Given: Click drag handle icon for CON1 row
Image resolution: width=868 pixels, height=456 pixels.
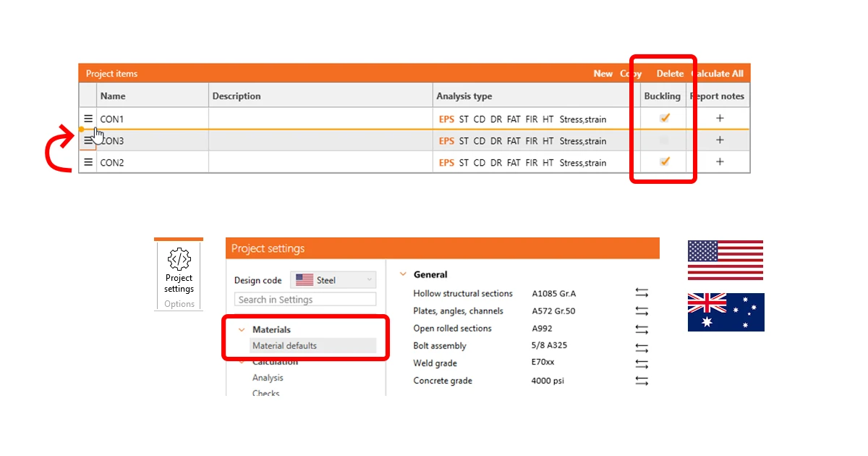Looking at the screenshot, I should coord(88,118).
